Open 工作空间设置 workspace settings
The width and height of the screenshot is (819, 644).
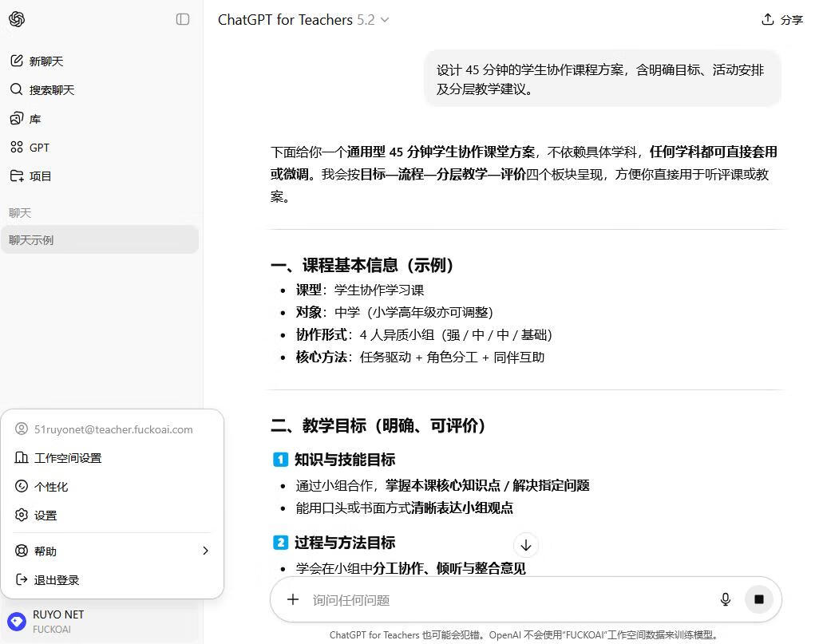coord(67,458)
